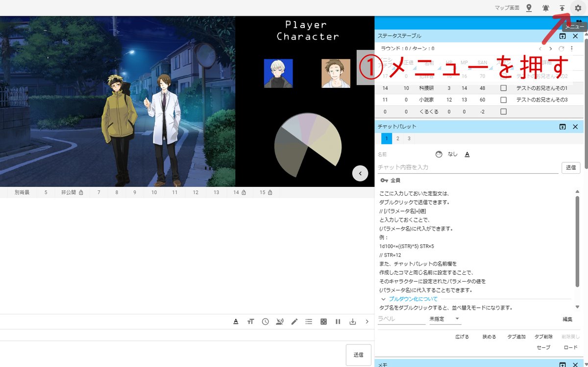
Task: Switch to chat palette tab 1
Action: coord(386,139)
